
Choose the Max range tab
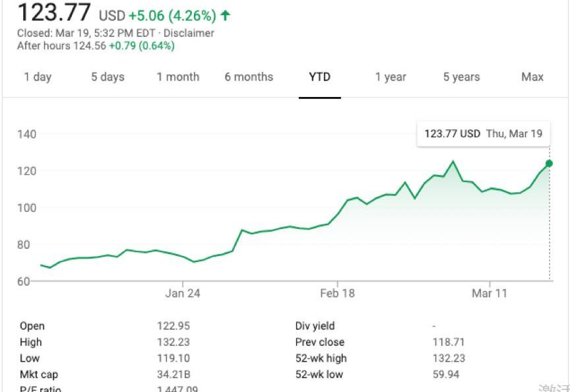(x=532, y=77)
